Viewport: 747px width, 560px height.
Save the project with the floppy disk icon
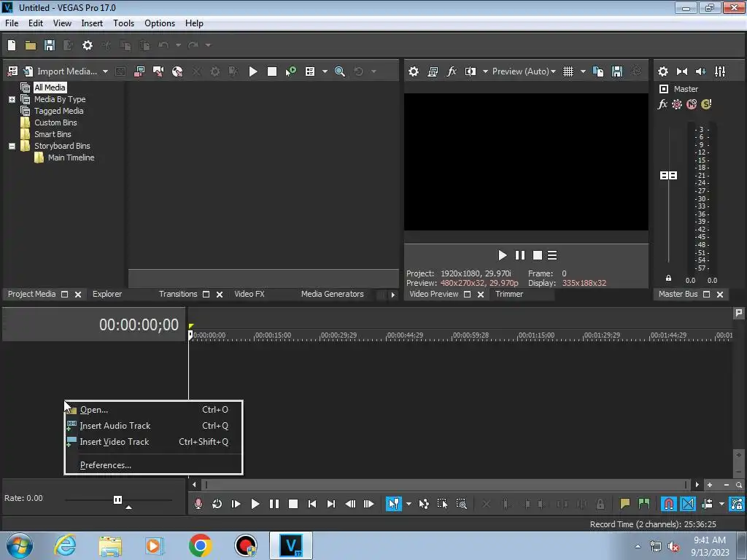click(x=50, y=45)
